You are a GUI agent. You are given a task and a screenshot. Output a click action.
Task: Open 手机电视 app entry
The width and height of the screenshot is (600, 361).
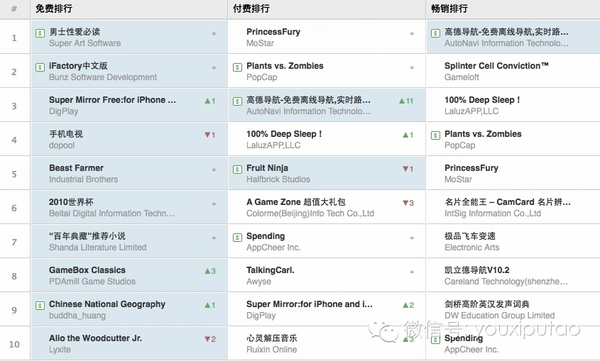[x=66, y=134]
